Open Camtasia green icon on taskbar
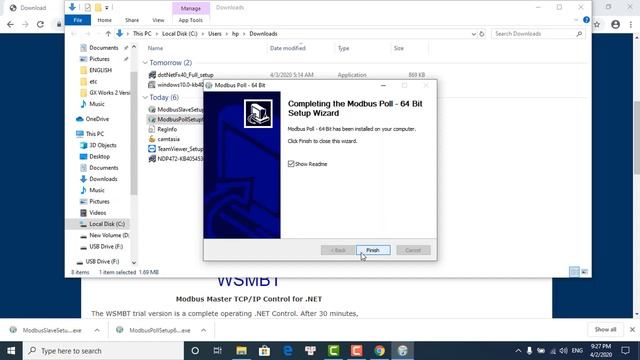This screenshot has width=640, height=360. coord(333,351)
